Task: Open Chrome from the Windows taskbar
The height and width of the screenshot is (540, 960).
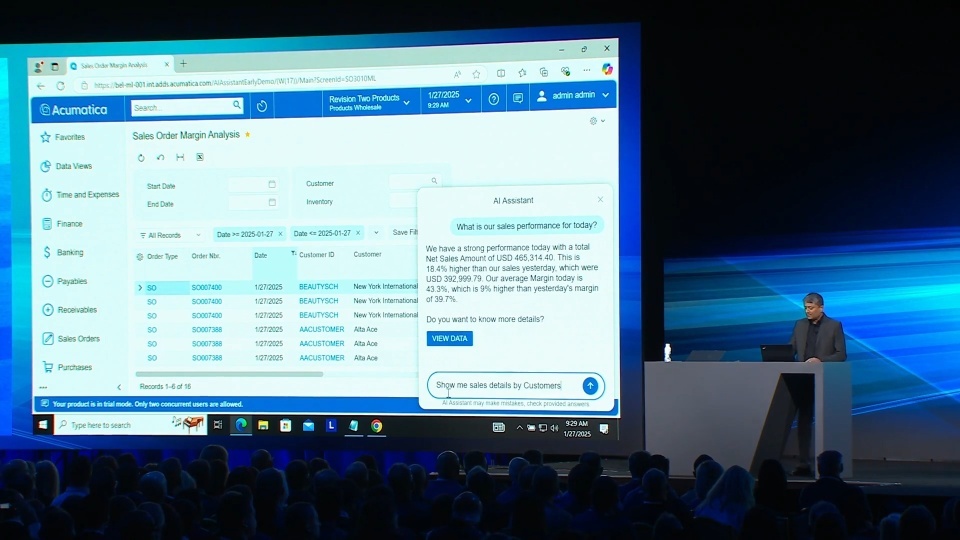Action: [376, 426]
